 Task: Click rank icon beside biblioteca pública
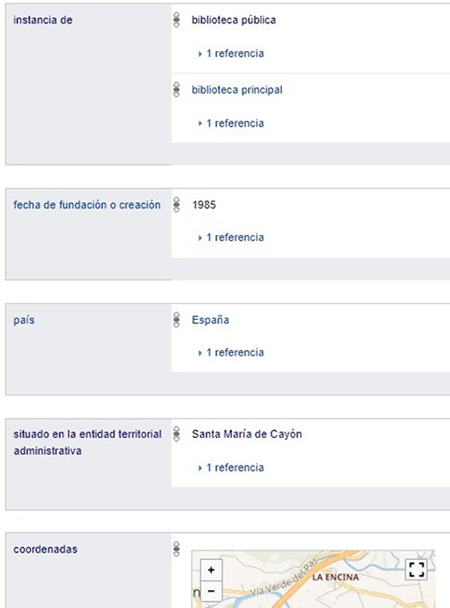click(176, 20)
